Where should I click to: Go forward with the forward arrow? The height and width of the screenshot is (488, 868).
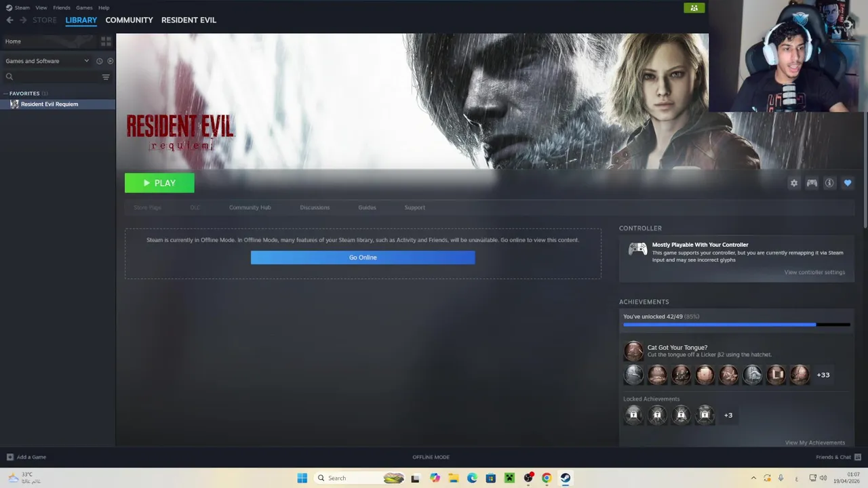[23, 20]
